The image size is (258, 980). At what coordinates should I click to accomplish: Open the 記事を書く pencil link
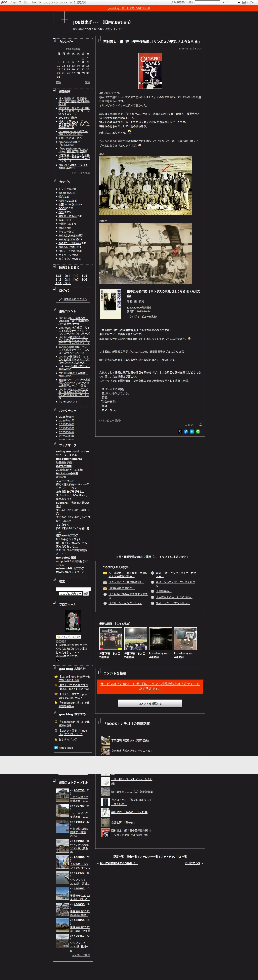point(178,2)
